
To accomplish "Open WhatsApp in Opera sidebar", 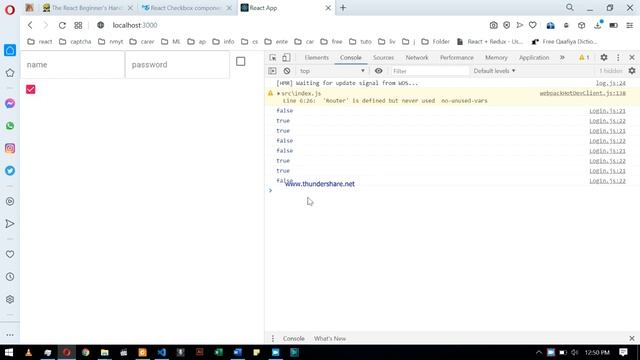I will (x=10, y=126).
